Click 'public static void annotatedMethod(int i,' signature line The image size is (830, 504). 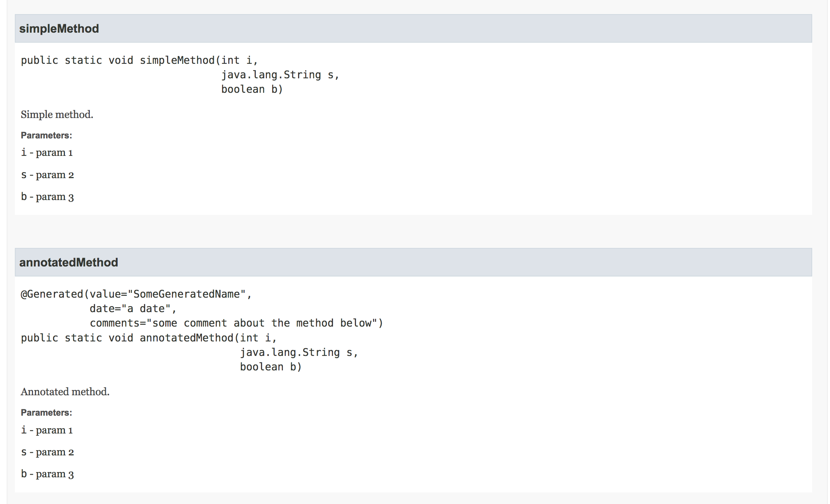point(148,338)
